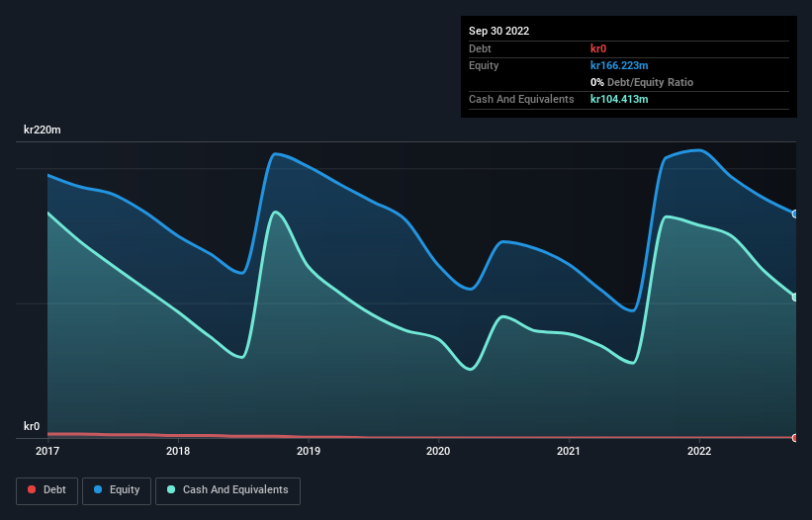Select the 2022 axis label
The width and height of the screenshot is (812, 520).
[x=699, y=451]
